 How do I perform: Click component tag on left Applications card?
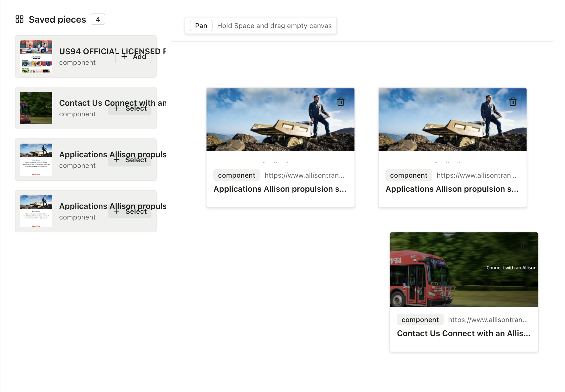pyautogui.click(x=237, y=175)
